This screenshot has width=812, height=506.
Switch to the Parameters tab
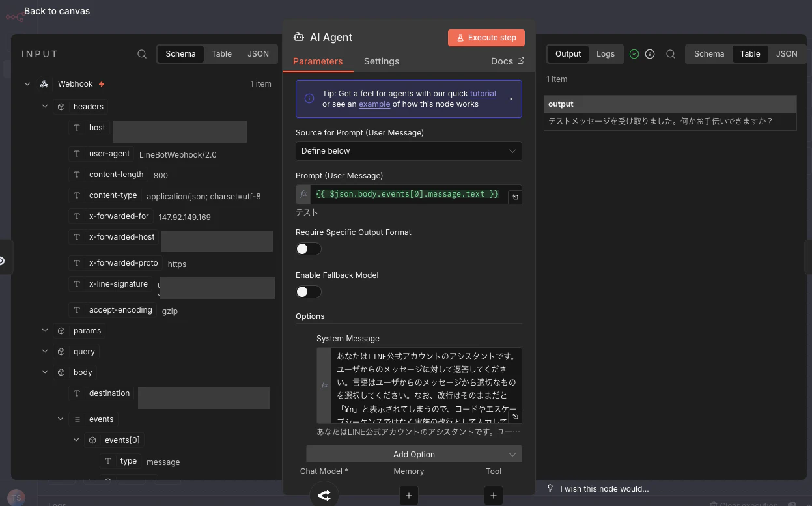[x=318, y=61]
